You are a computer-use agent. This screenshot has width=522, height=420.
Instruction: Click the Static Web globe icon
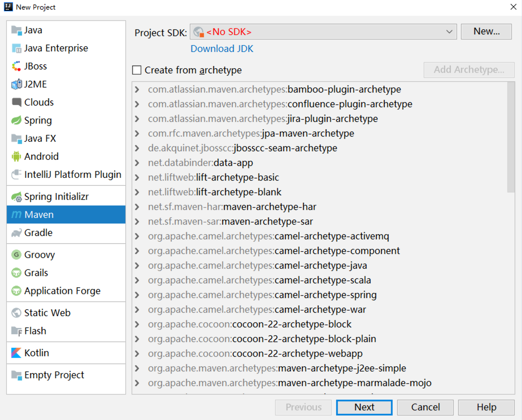point(16,313)
